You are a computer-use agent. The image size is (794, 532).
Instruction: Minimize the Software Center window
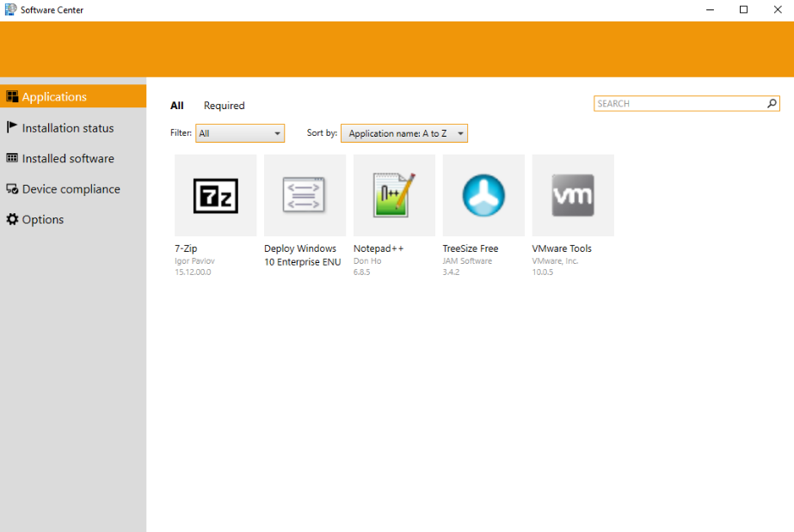pos(710,9)
